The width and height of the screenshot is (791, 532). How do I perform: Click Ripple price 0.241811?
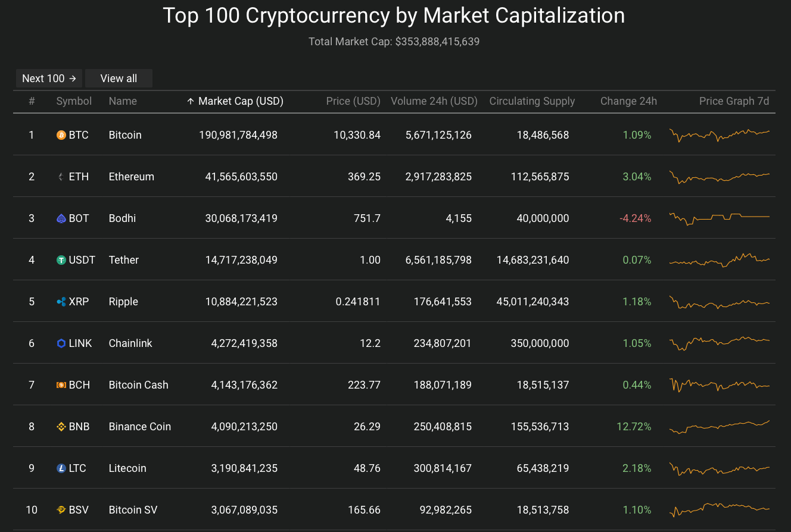tap(358, 302)
